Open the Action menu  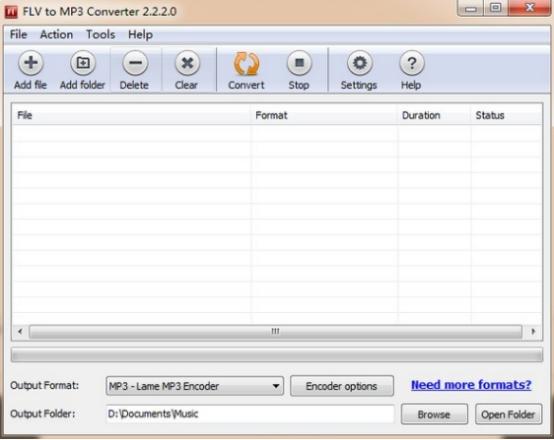pos(57,35)
